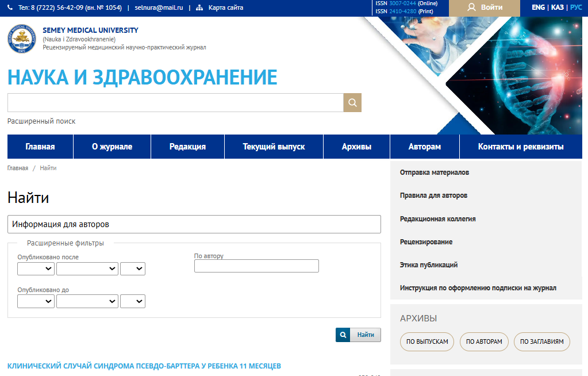Open the Авторам menu item
The image size is (588, 376).
click(x=425, y=147)
